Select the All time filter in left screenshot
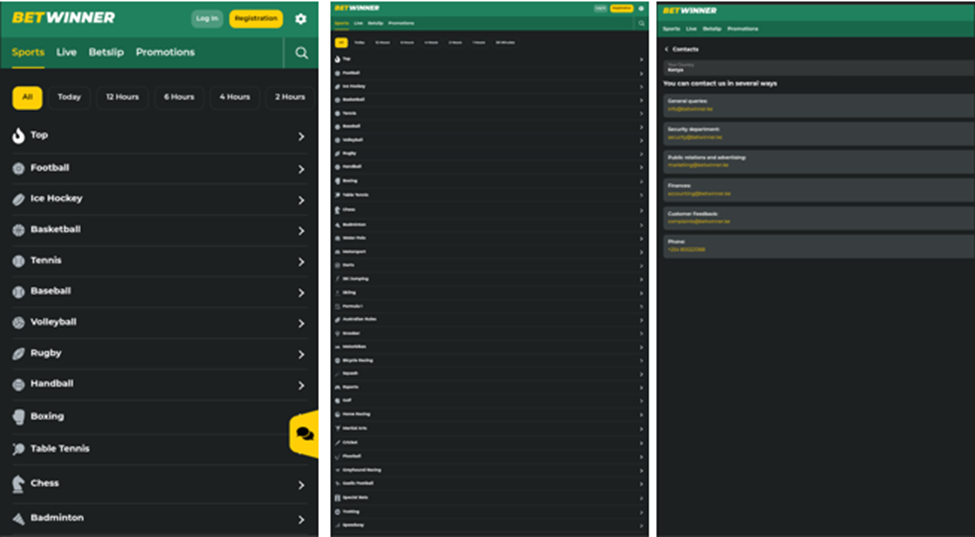This screenshot has width=975, height=537. coord(27,98)
